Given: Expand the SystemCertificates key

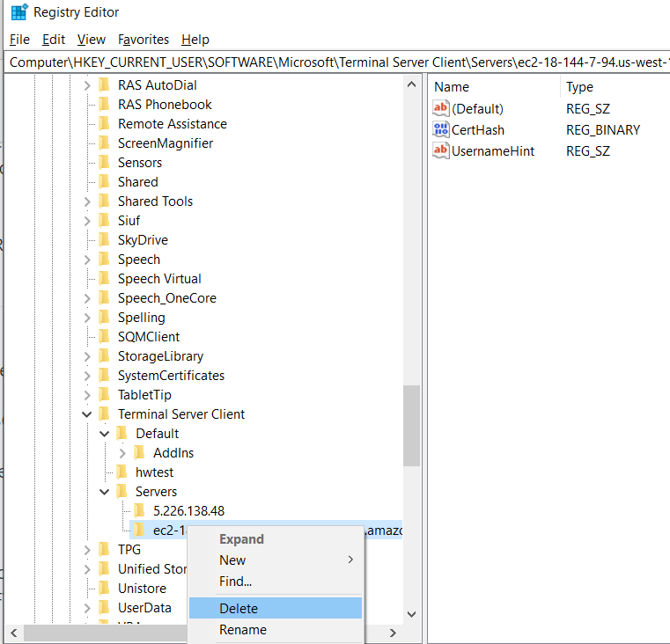Looking at the screenshot, I should (x=87, y=376).
